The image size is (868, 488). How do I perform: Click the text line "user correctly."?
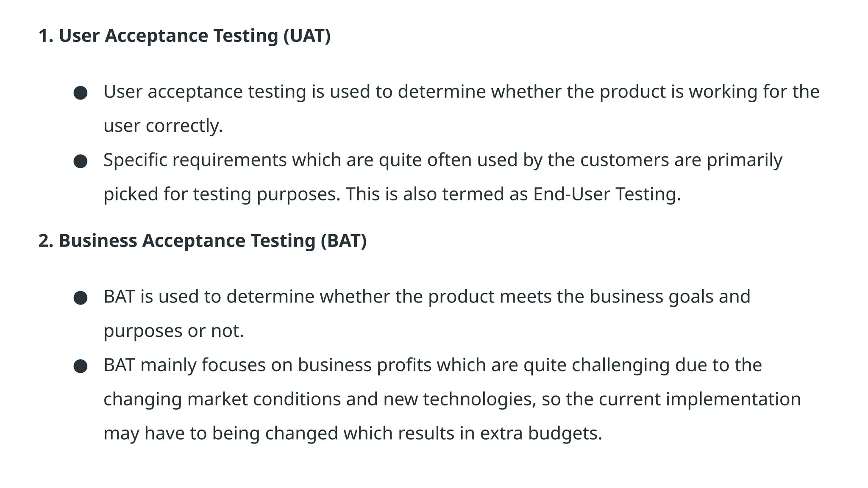[163, 126]
